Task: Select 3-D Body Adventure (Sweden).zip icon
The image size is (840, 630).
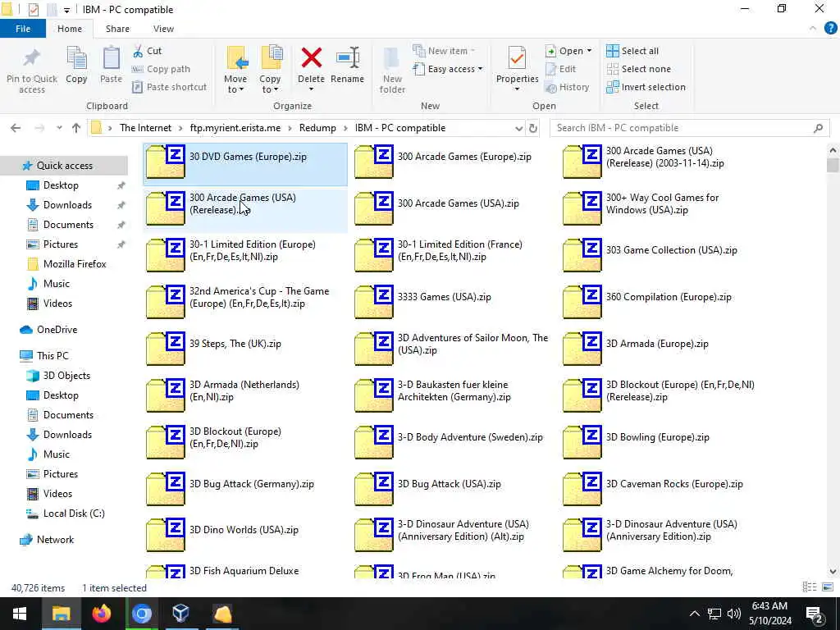Action: [374, 441]
